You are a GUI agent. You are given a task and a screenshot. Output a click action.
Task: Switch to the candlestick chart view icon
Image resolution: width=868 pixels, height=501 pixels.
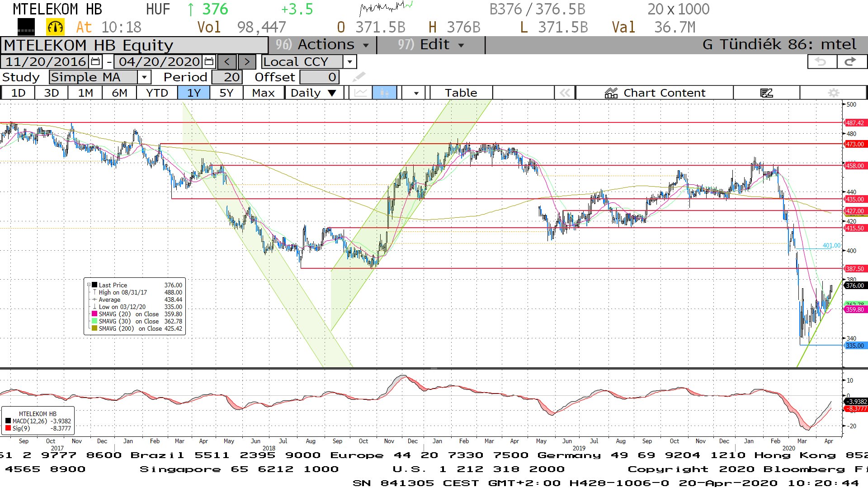[384, 93]
